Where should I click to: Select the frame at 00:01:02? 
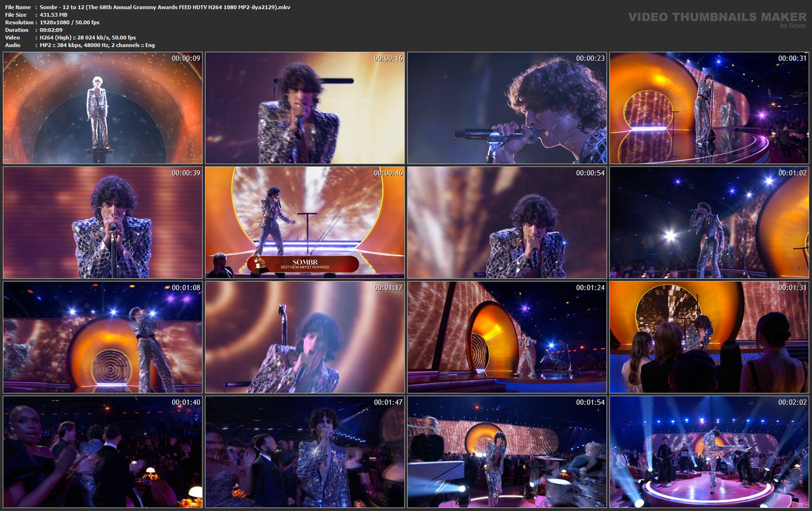[709, 223]
